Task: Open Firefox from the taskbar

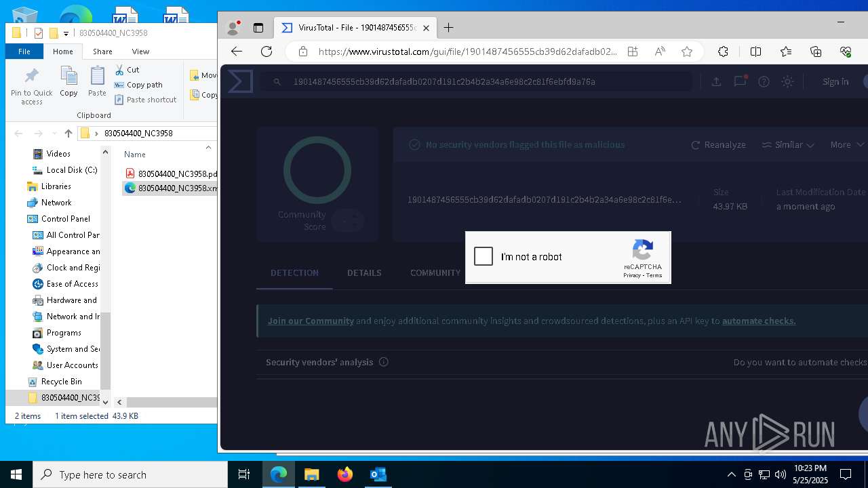Action: (x=345, y=474)
